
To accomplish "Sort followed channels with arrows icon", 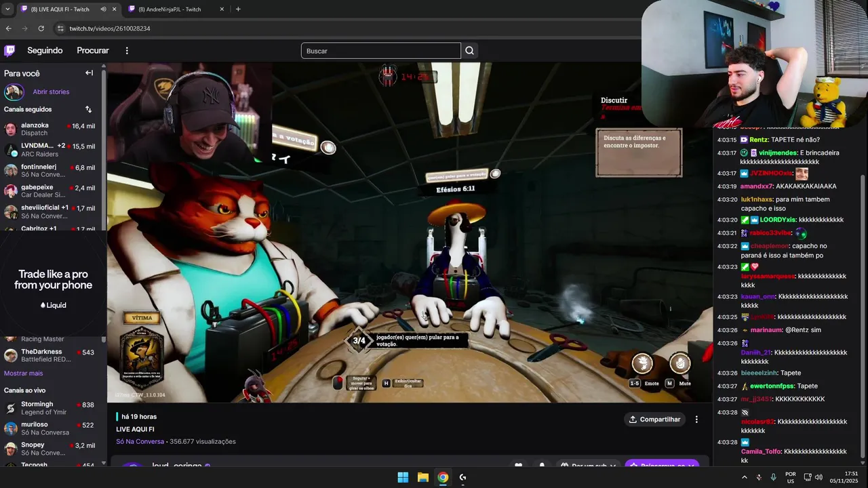I will coord(88,109).
